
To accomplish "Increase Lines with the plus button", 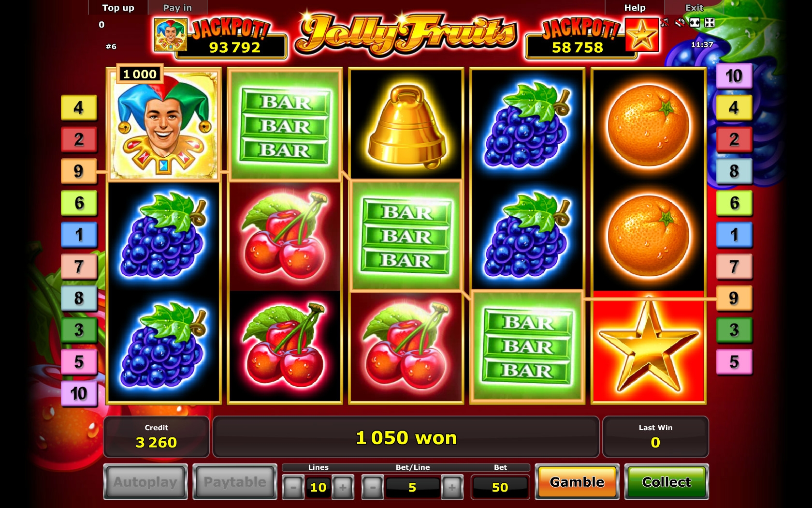I will coord(343,487).
